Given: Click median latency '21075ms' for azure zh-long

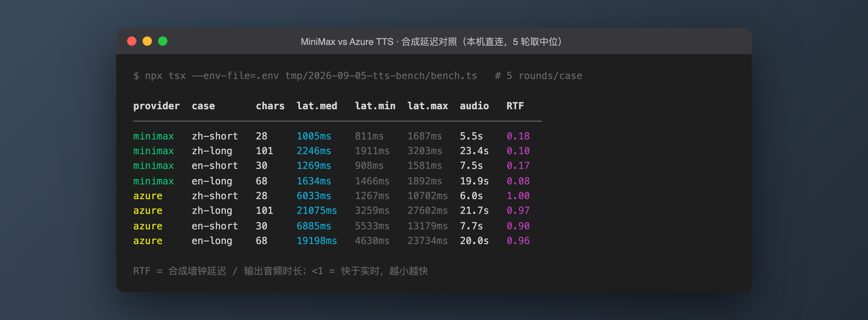Looking at the screenshot, I should (317, 210).
